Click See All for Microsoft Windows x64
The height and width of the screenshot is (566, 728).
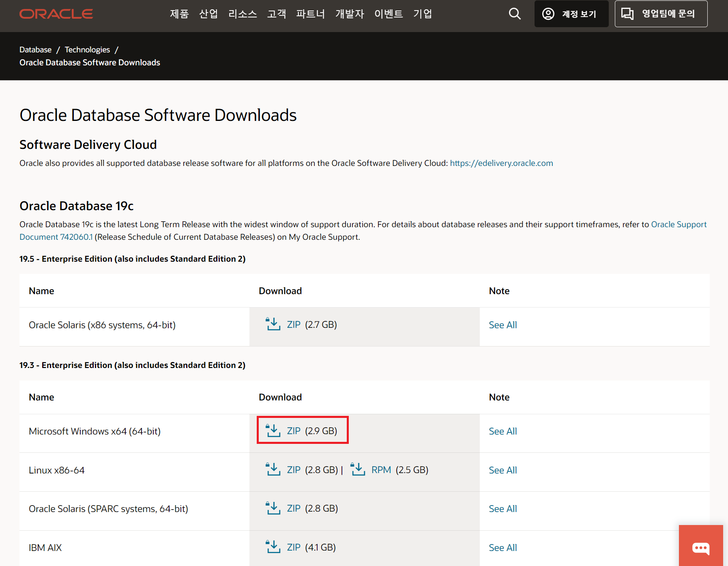503,431
